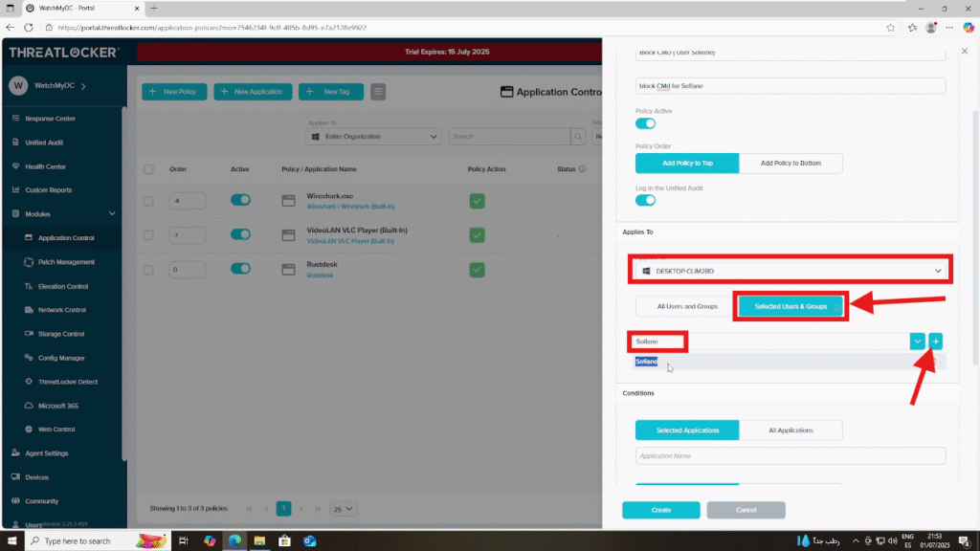Bookmark page with browser star icon
The width and height of the screenshot is (980, 551).
tap(891, 28)
